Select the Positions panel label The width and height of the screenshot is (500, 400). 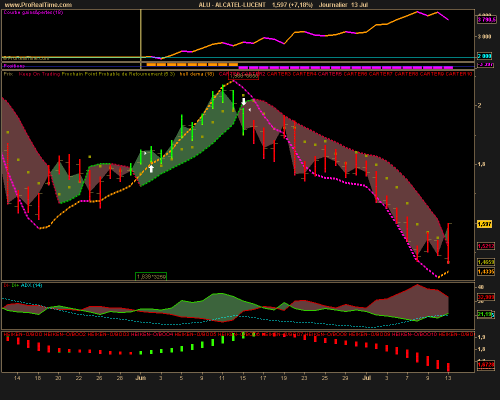(x=14, y=66)
